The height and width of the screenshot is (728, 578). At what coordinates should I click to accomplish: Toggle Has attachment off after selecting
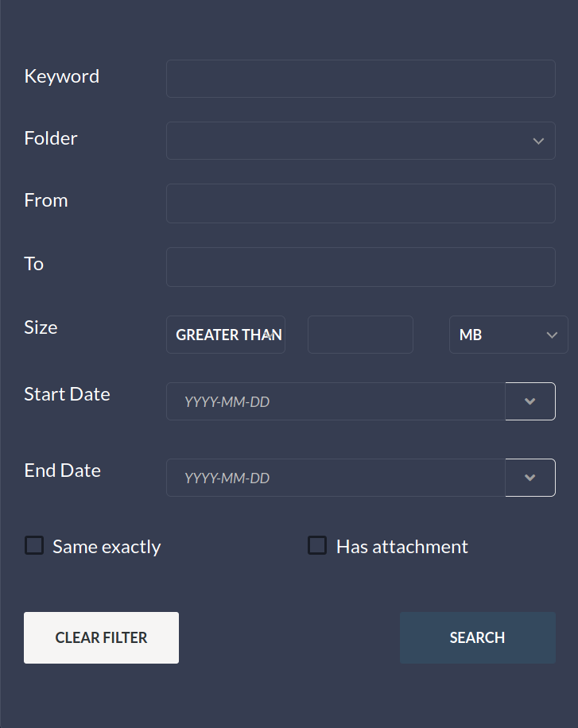click(317, 545)
